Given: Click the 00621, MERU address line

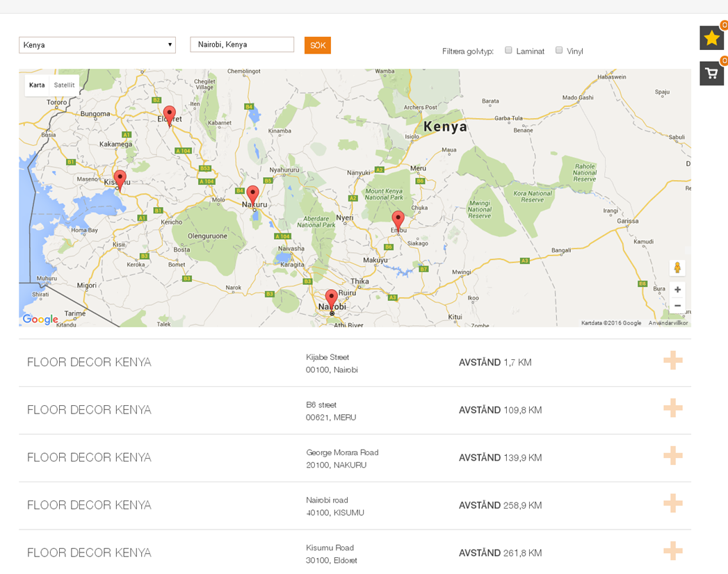Looking at the screenshot, I should pos(331,418).
